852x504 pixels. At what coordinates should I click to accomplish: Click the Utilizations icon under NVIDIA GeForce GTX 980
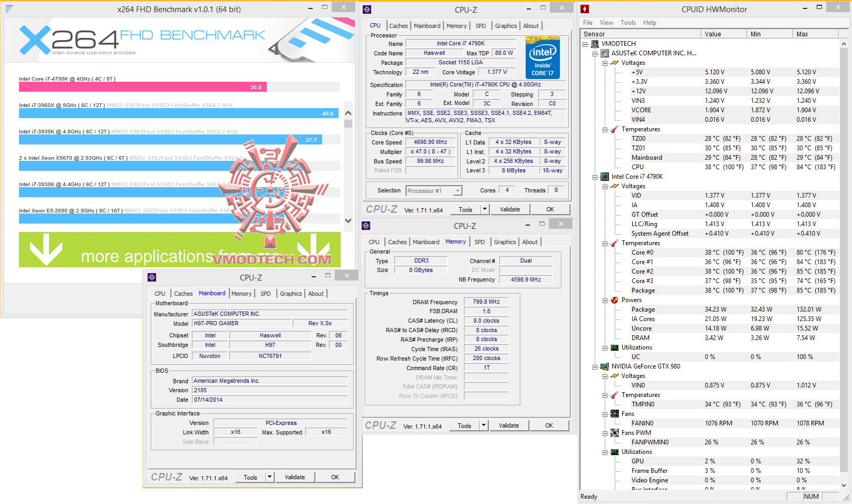615,452
